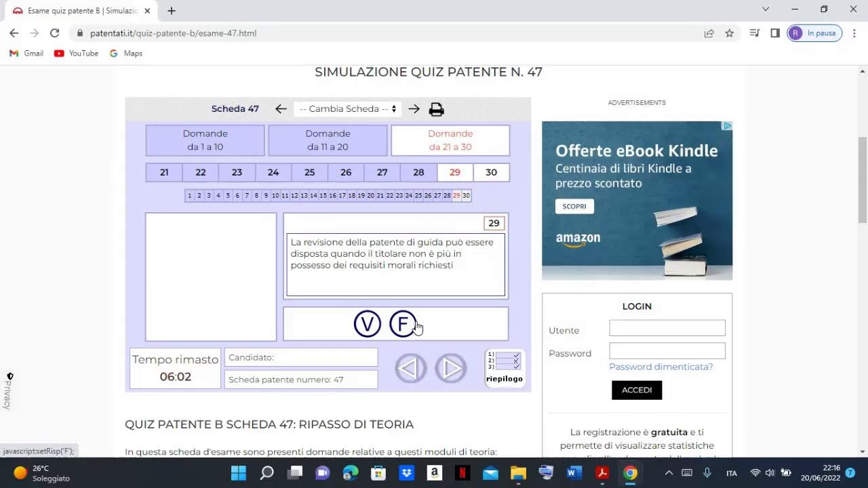
Task: Jump to question 23 box
Action: [x=237, y=172]
